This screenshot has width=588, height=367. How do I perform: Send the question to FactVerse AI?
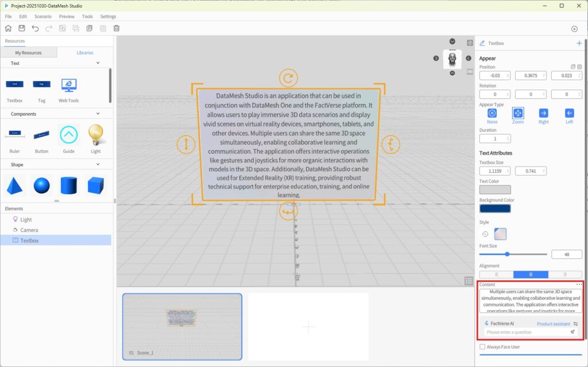coord(572,332)
